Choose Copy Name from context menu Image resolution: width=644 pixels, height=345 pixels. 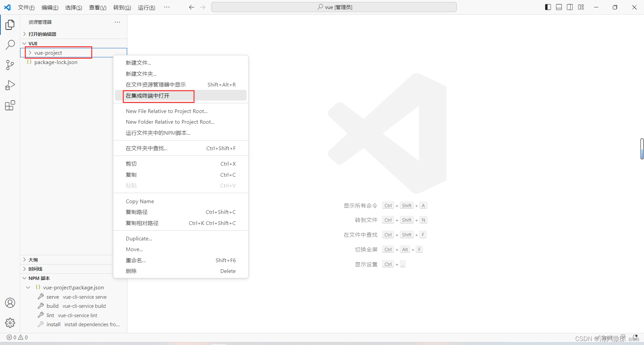pos(181,201)
